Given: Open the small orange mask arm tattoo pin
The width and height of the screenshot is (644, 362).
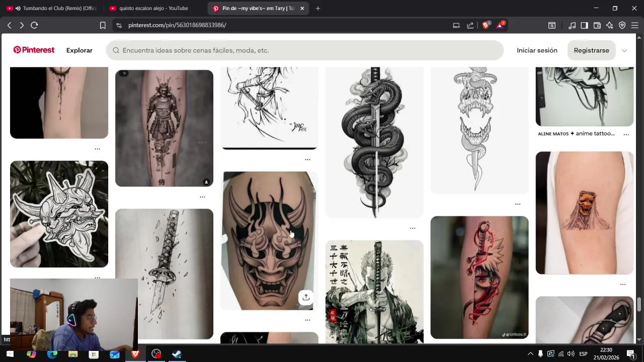Looking at the screenshot, I should click(585, 213).
